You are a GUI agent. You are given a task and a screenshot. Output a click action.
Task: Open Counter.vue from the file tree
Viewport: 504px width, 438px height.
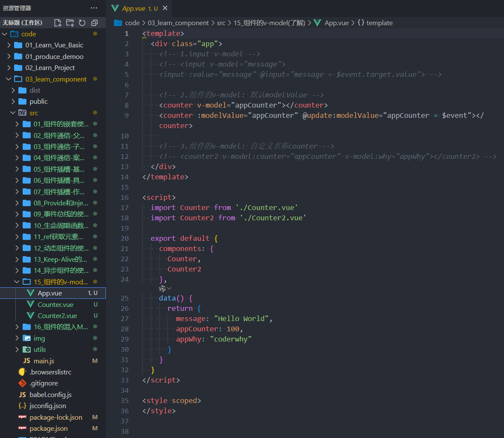pos(53,304)
